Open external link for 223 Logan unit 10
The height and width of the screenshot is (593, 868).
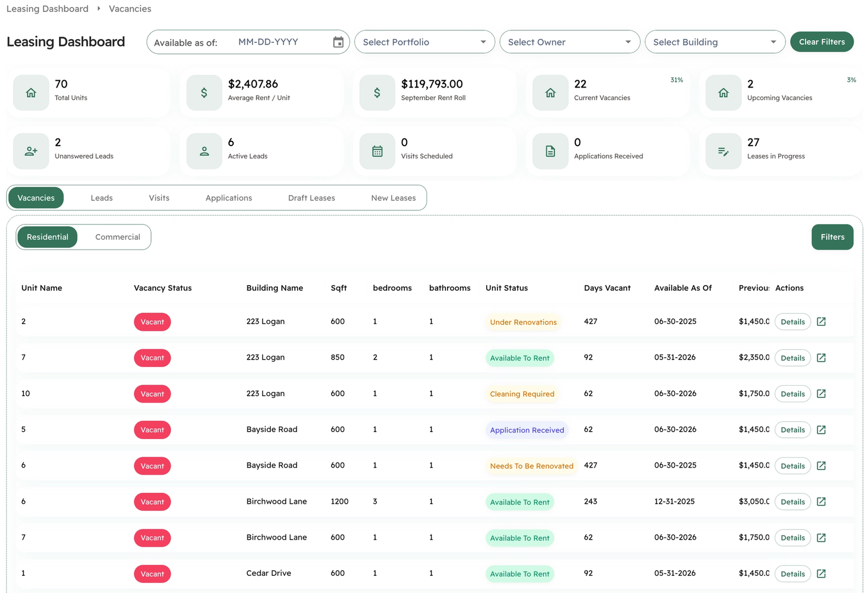(x=821, y=394)
